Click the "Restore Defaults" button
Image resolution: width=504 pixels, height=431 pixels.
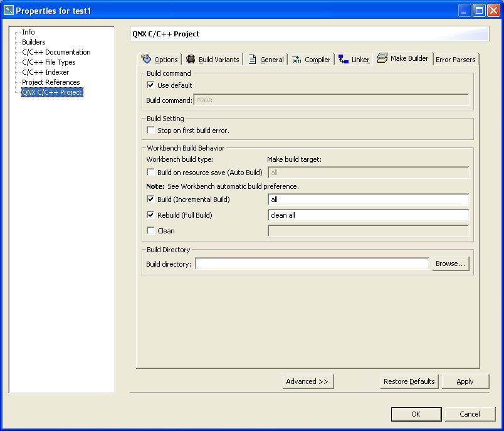pos(409,381)
